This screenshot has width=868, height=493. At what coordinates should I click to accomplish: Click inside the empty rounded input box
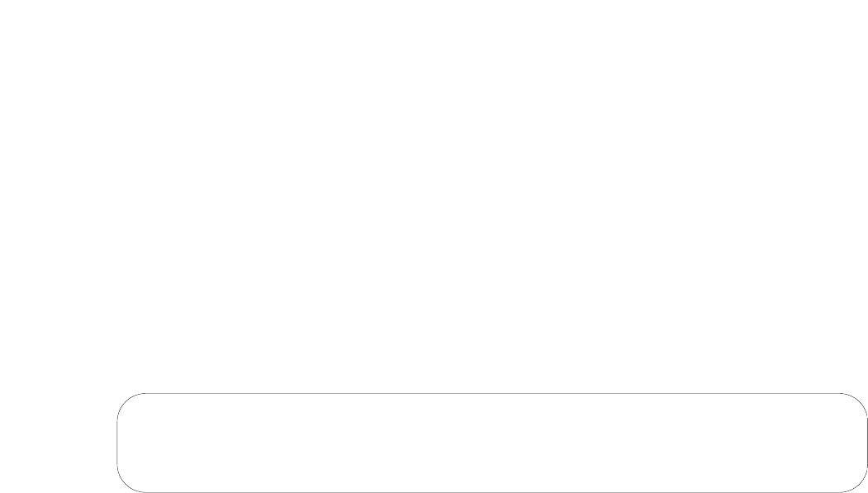coord(492,443)
